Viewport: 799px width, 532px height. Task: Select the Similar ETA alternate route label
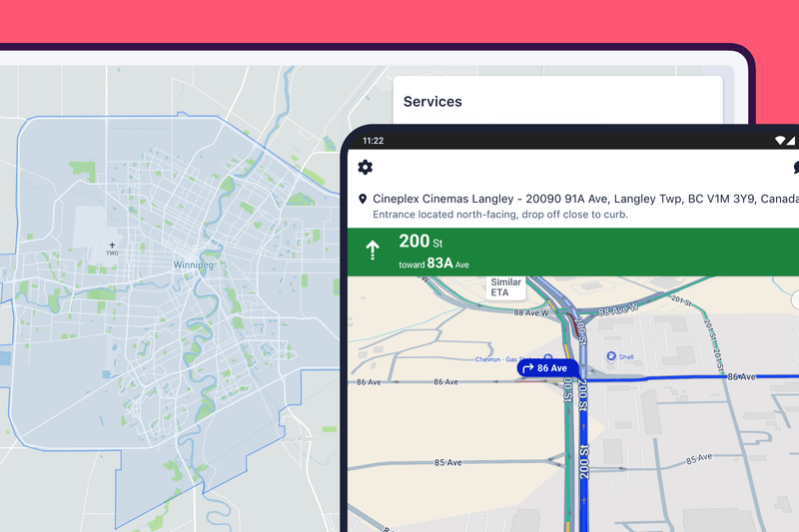pyautogui.click(x=505, y=287)
